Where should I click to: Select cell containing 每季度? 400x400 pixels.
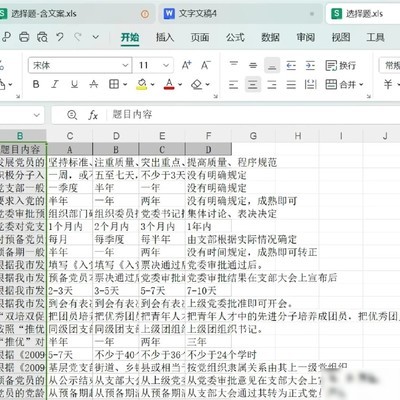(116, 239)
